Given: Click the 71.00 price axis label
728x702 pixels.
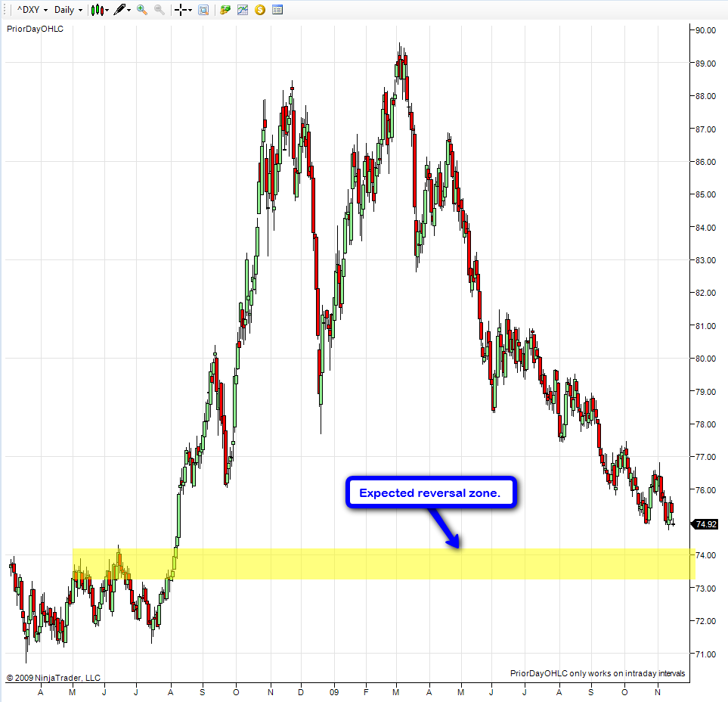Looking at the screenshot, I should click(706, 654).
